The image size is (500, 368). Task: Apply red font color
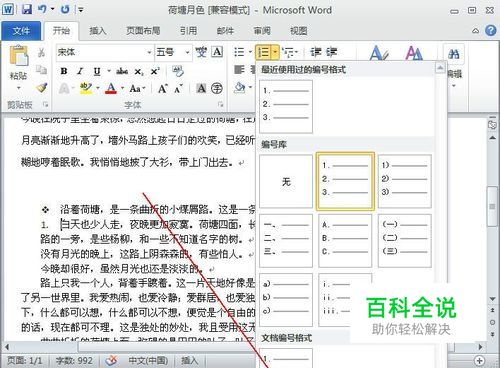click(111, 88)
